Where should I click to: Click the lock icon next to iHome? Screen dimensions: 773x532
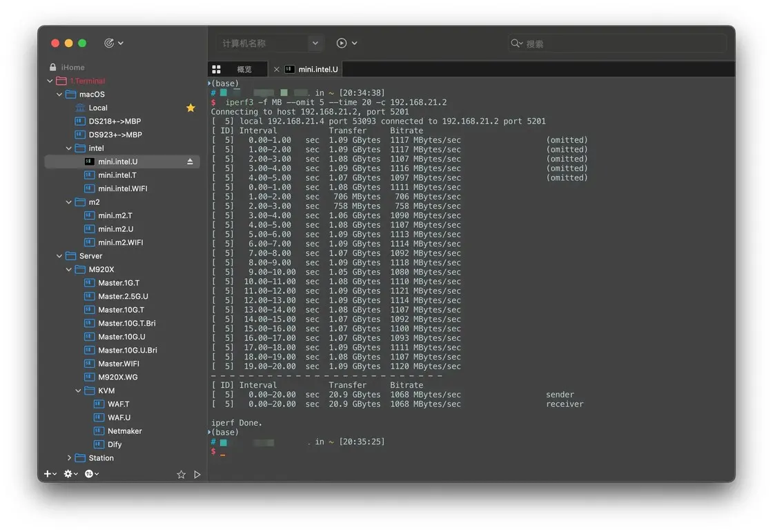point(52,67)
